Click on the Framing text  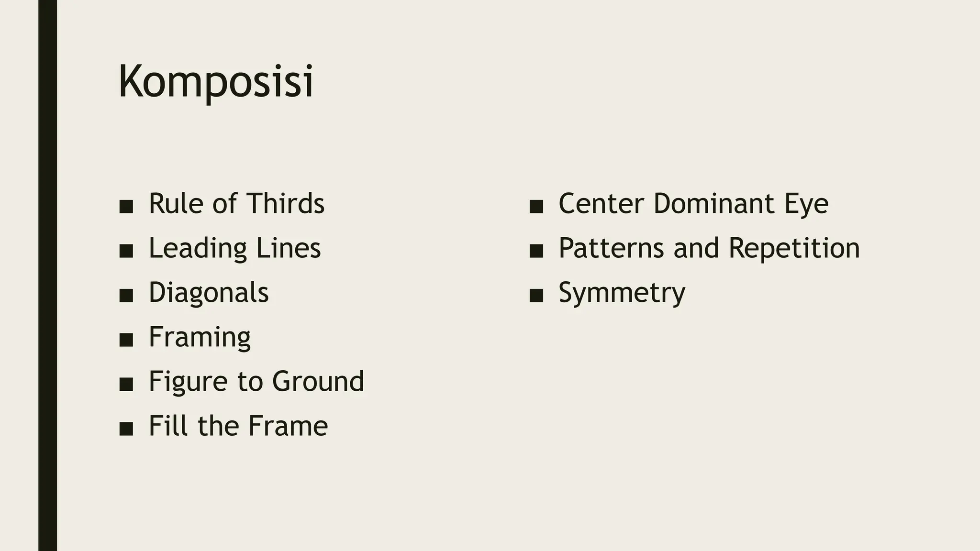point(200,337)
